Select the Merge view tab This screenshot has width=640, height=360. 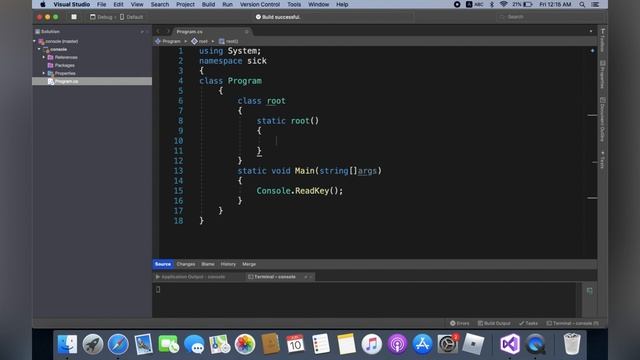(x=249, y=264)
